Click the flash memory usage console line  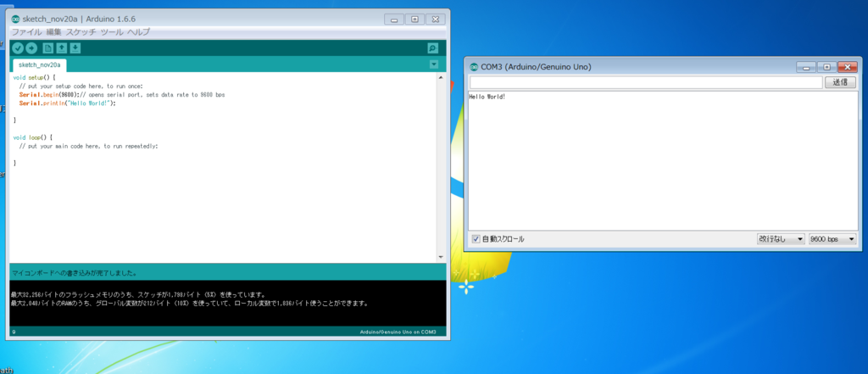click(x=138, y=295)
